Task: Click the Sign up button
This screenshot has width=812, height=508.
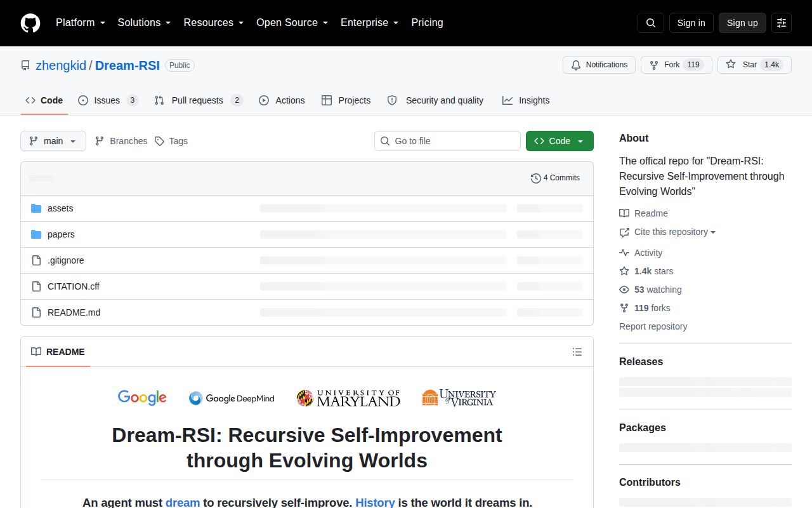Action: (x=742, y=23)
